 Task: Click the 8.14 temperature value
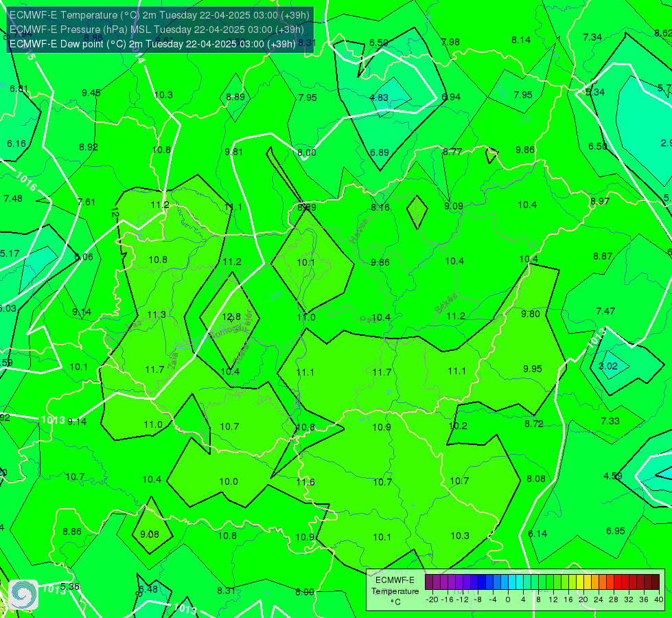click(521, 41)
